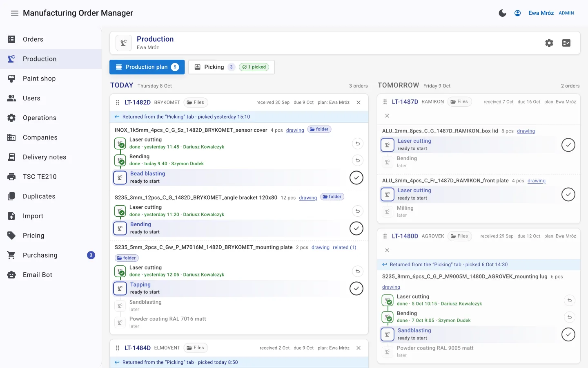
Task: Open order LT-1487D link
Action: (x=405, y=102)
